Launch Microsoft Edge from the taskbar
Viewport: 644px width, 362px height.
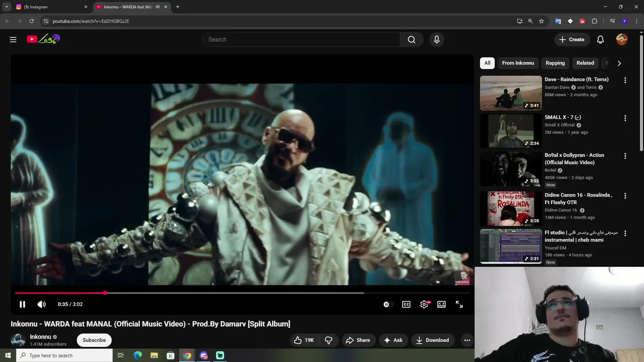pyautogui.click(x=138, y=355)
